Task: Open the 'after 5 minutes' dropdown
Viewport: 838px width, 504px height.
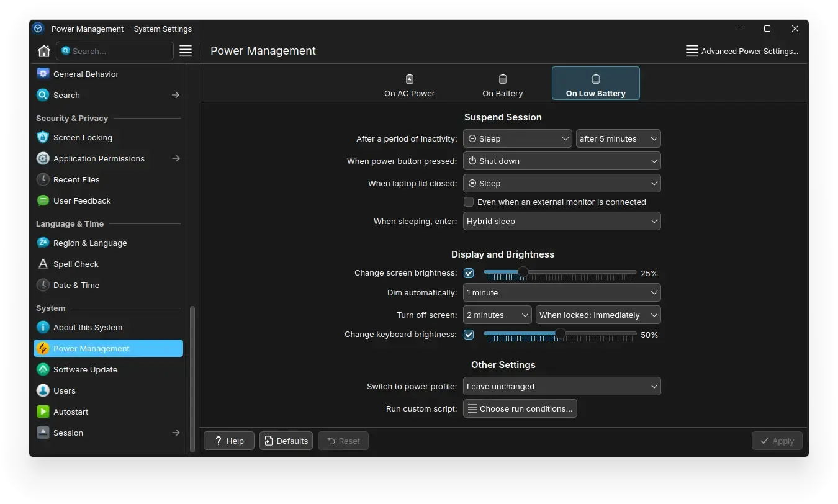Action: point(618,138)
